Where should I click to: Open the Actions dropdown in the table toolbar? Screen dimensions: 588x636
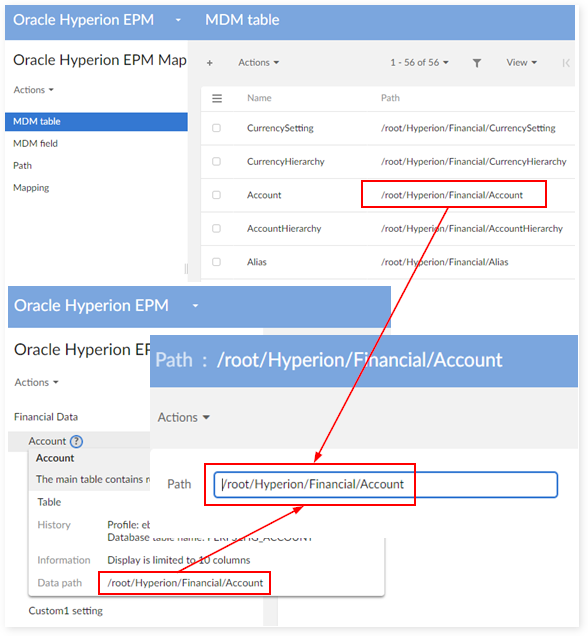(x=258, y=62)
